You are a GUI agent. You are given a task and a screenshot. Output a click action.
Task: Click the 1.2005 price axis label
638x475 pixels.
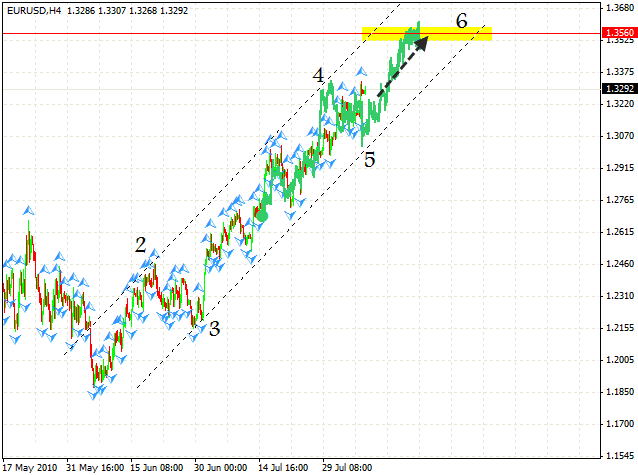[x=620, y=360]
